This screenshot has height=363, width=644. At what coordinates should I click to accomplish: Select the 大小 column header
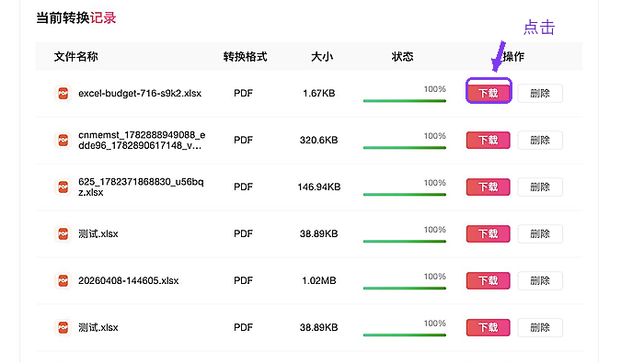pyautogui.click(x=322, y=57)
